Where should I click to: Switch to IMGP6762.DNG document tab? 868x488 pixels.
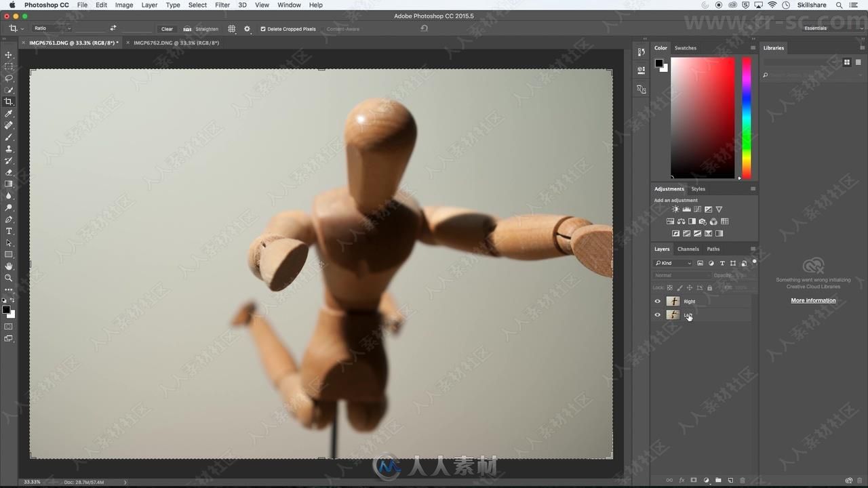176,43
